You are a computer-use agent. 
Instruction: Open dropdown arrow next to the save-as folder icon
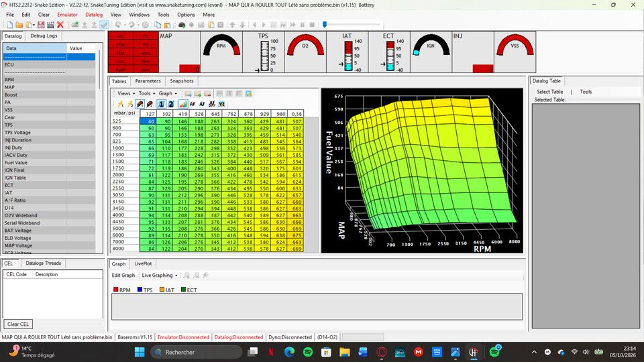[34, 25]
